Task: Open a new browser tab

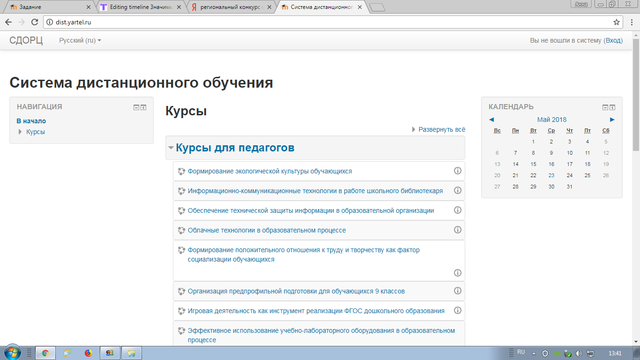Action: (x=377, y=7)
